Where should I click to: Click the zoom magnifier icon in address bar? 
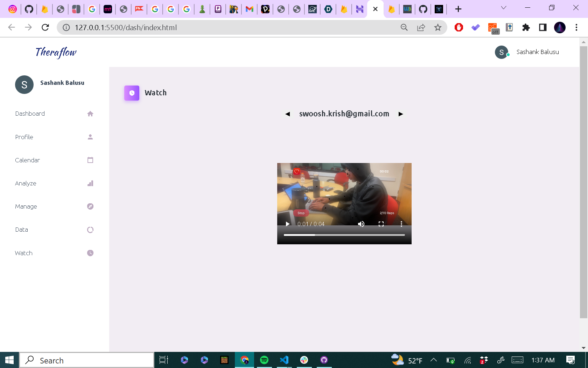click(404, 27)
